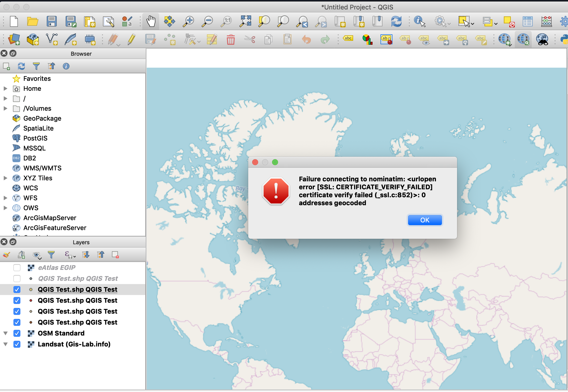
Task: Click Remove Layer icon in Layers toolbar
Action: 115,255
